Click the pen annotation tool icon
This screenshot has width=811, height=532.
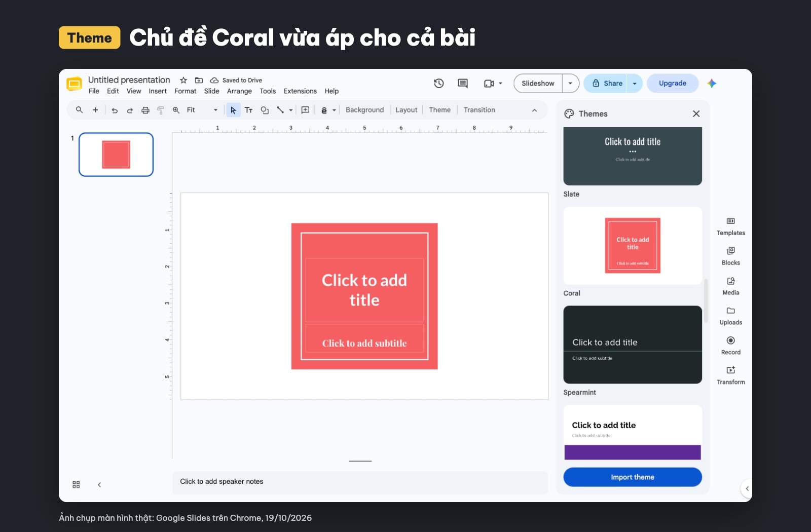point(324,110)
